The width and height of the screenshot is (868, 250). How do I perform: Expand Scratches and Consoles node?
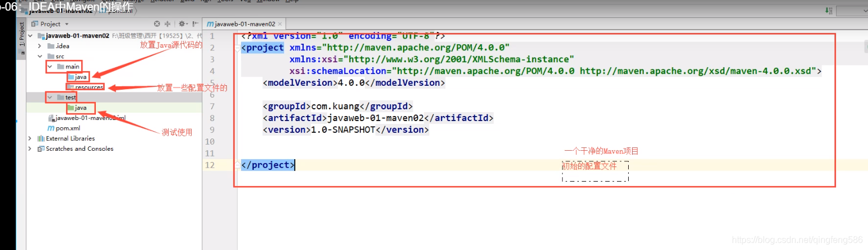[x=30, y=149]
